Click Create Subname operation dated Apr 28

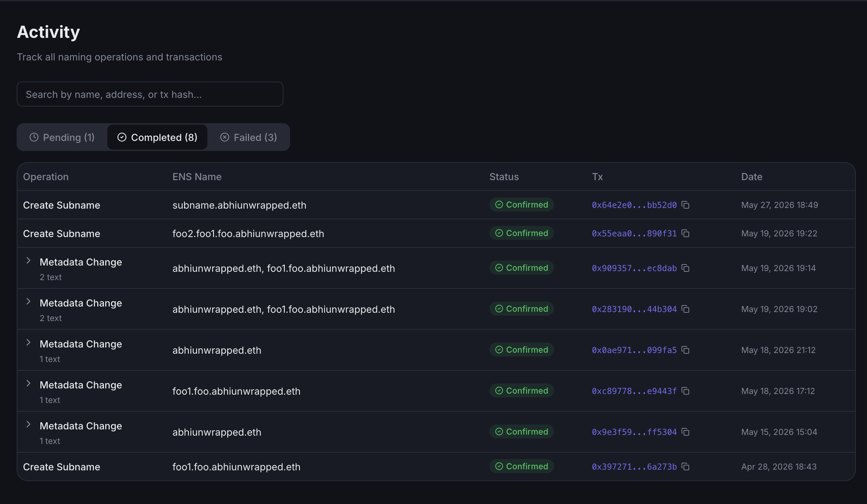click(x=61, y=467)
